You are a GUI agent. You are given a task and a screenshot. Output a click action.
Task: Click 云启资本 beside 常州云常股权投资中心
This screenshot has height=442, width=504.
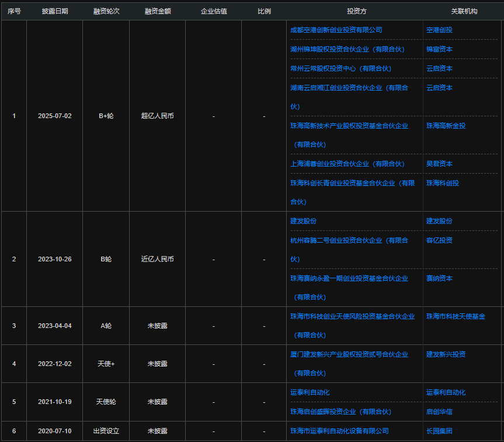(439, 68)
